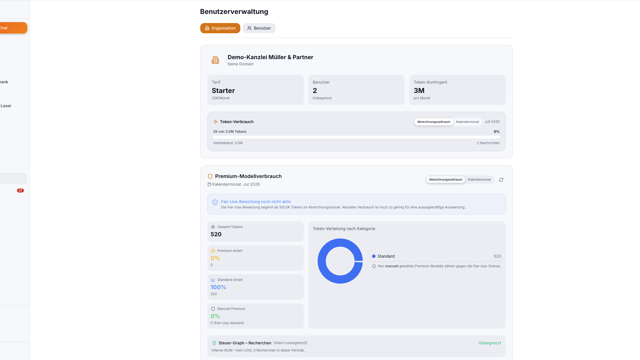
Task: Click the shield icon next to Premium-Modellverbrauch
Action: point(210,176)
